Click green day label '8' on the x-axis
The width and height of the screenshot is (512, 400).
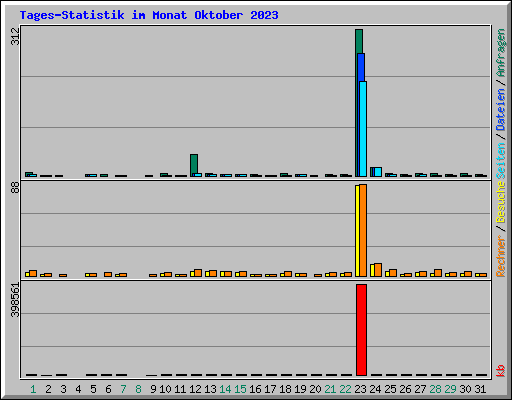click(138, 389)
